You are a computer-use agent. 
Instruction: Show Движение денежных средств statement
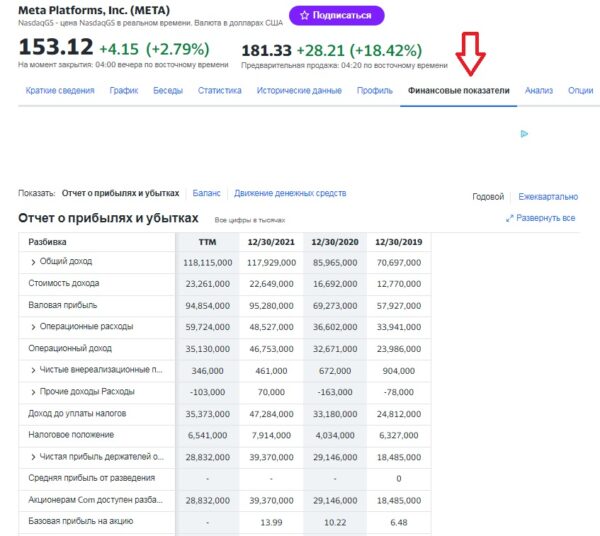coord(290,193)
